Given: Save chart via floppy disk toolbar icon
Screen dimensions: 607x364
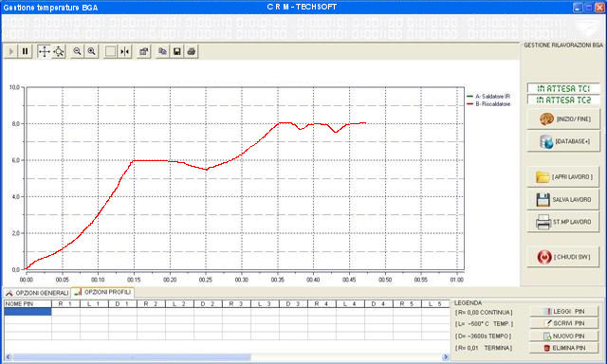Looking at the screenshot, I should coord(177,51).
